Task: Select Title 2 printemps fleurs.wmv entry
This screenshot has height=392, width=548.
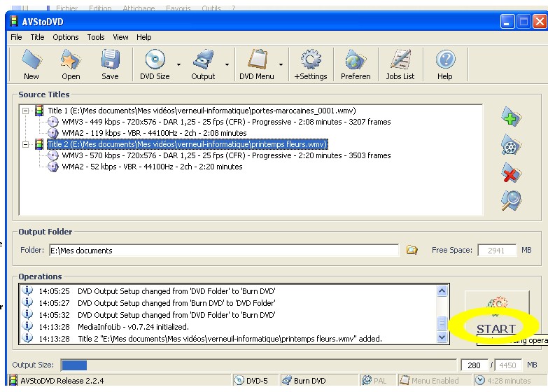Action: (x=187, y=144)
